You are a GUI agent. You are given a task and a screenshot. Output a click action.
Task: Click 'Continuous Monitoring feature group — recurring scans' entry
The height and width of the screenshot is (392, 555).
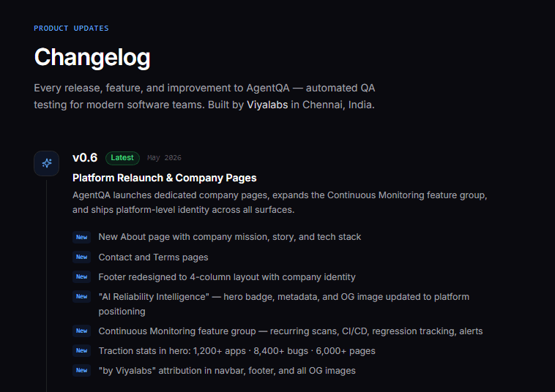pyautogui.click(x=291, y=331)
